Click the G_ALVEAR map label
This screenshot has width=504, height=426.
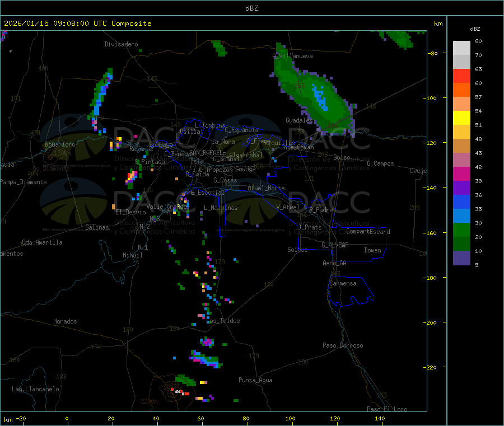pos(335,245)
